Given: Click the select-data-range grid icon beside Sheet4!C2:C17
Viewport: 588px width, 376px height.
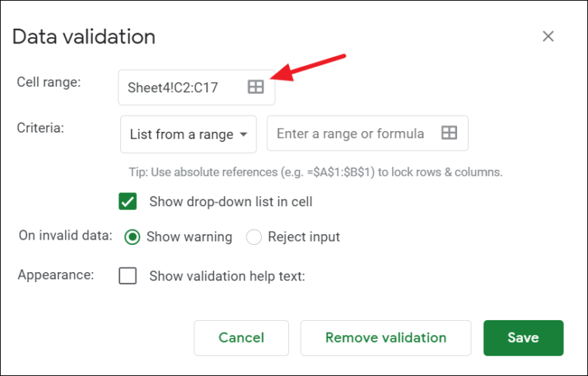Looking at the screenshot, I should [256, 87].
